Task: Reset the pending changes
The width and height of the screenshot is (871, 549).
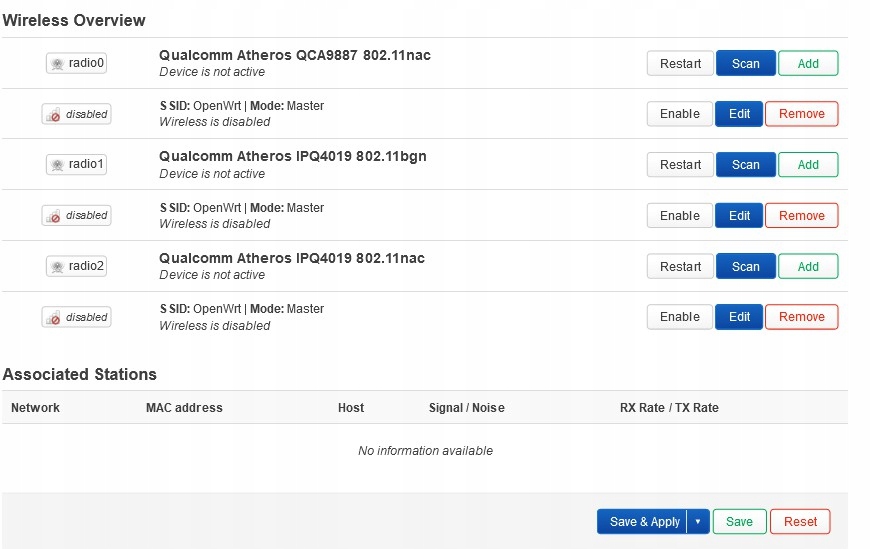Action: [x=800, y=522]
